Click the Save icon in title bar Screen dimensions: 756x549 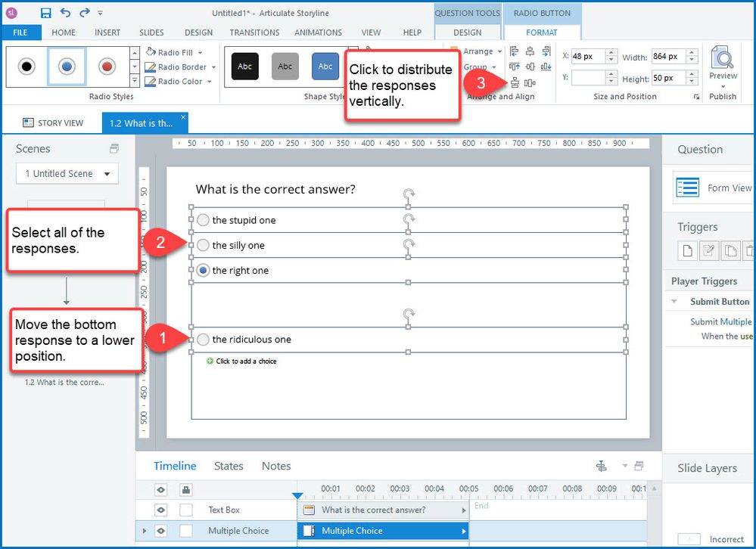tap(45, 13)
